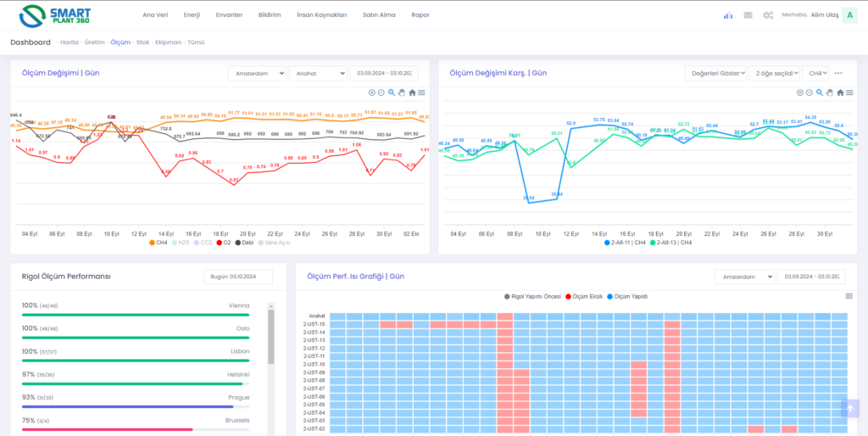
Task: Open the Envanter menu
Action: pyautogui.click(x=229, y=15)
